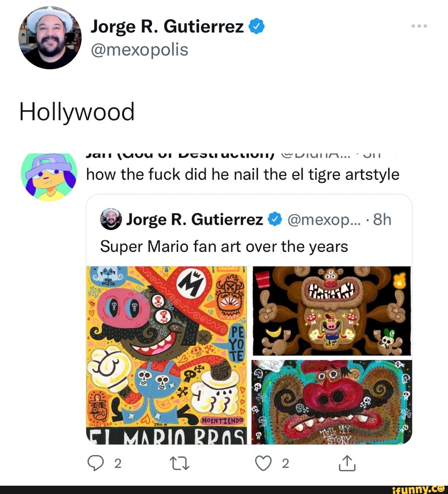Expand the truncated @mexop... username

324,219
